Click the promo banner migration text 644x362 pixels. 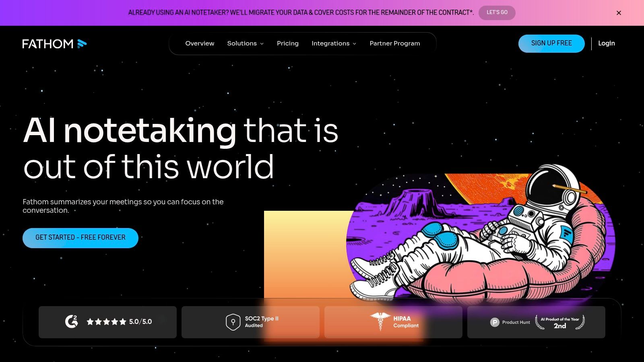pos(301,12)
